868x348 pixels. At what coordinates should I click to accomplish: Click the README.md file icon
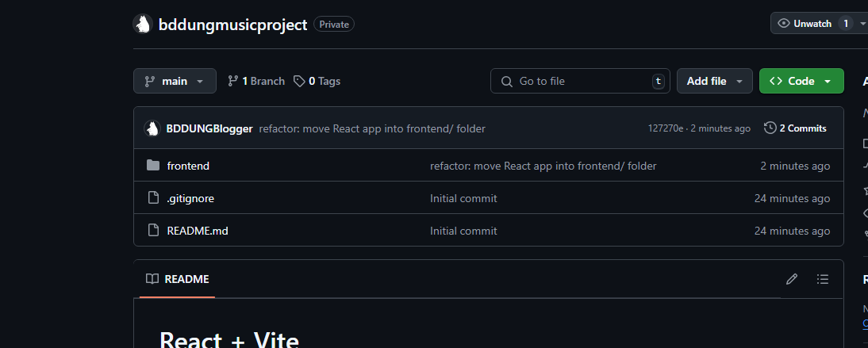(x=153, y=231)
